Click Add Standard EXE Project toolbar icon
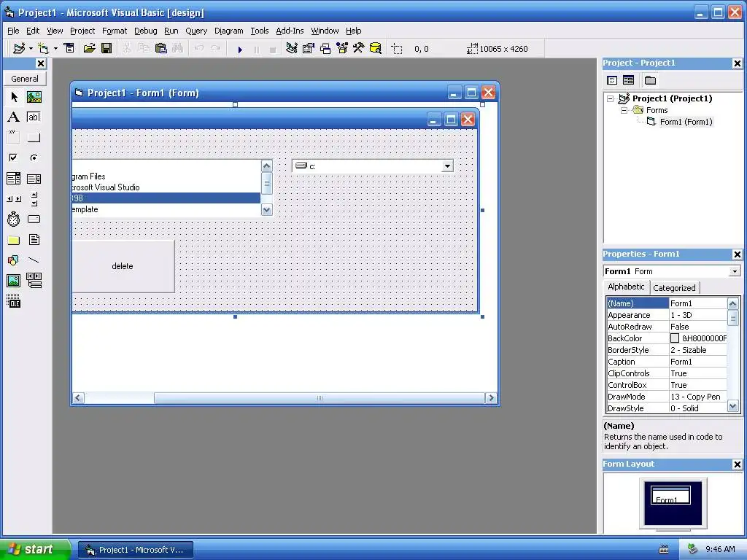 (19, 49)
